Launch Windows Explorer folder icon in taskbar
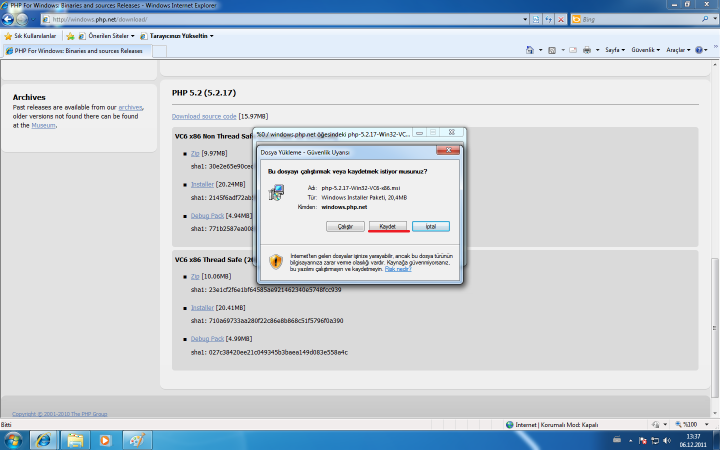Screen dimensions: 720x450 click(x=75, y=439)
